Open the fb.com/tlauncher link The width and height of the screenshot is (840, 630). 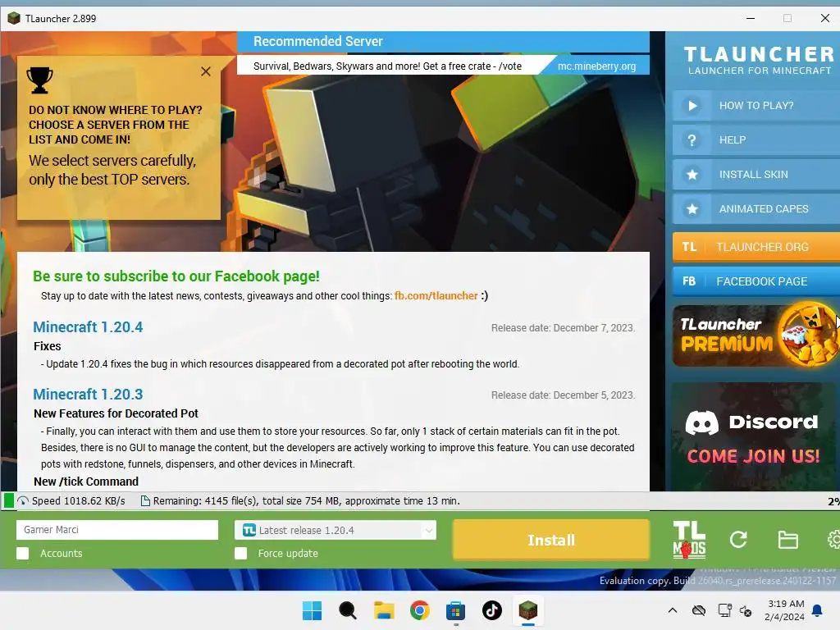coord(436,295)
